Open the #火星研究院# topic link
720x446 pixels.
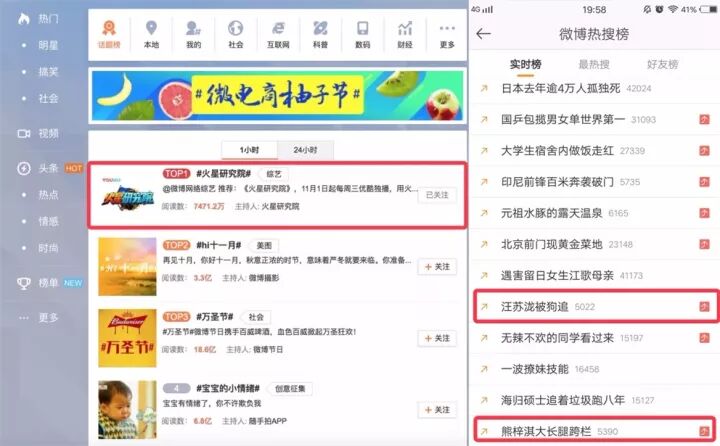pyautogui.click(x=223, y=174)
